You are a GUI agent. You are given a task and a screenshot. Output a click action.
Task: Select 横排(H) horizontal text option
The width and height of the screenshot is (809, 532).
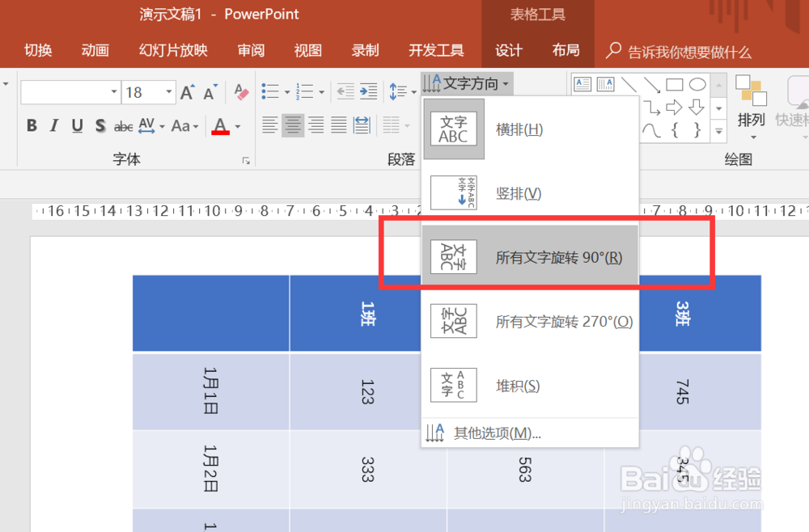[530, 129]
